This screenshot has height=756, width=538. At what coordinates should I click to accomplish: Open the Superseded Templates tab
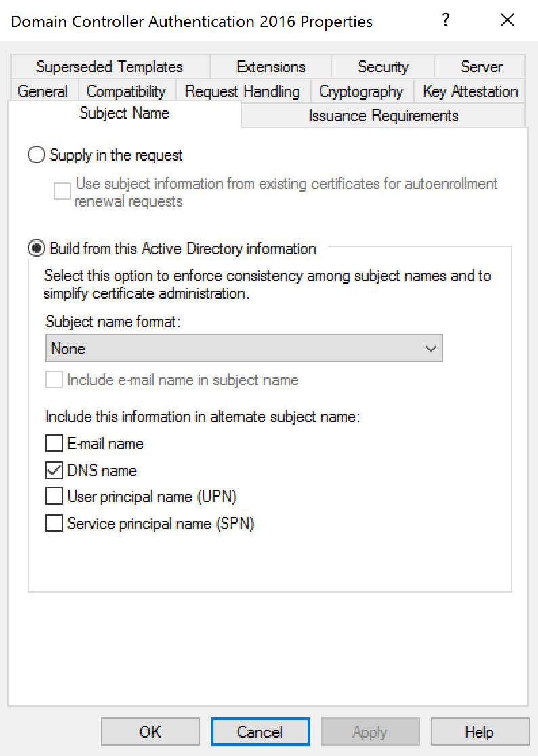tap(110, 66)
